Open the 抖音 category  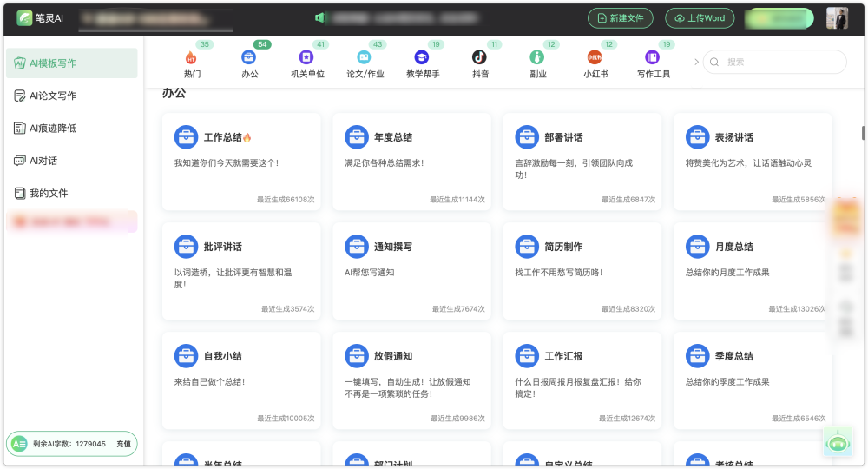coord(480,63)
